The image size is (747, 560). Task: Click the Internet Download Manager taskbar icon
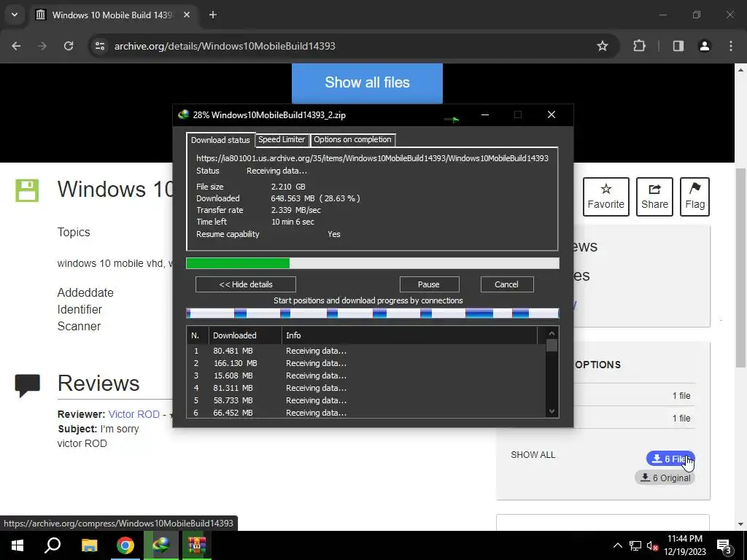[x=161, y=545]
